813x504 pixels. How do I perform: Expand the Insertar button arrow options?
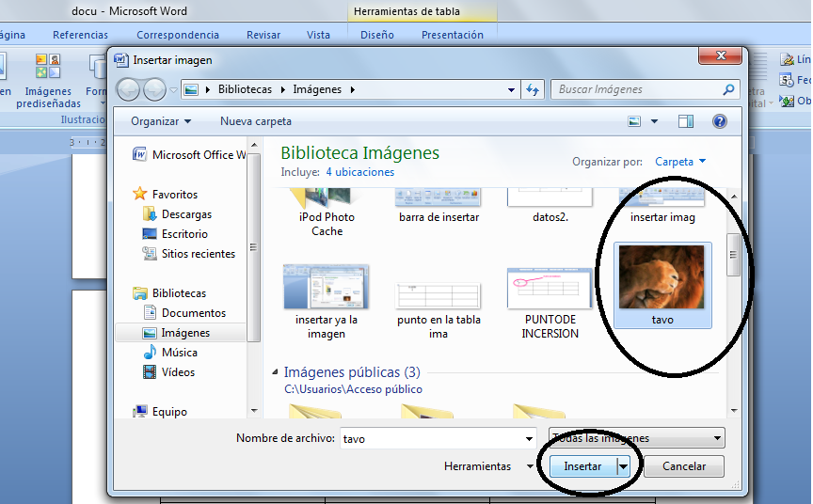coord(623,466)
